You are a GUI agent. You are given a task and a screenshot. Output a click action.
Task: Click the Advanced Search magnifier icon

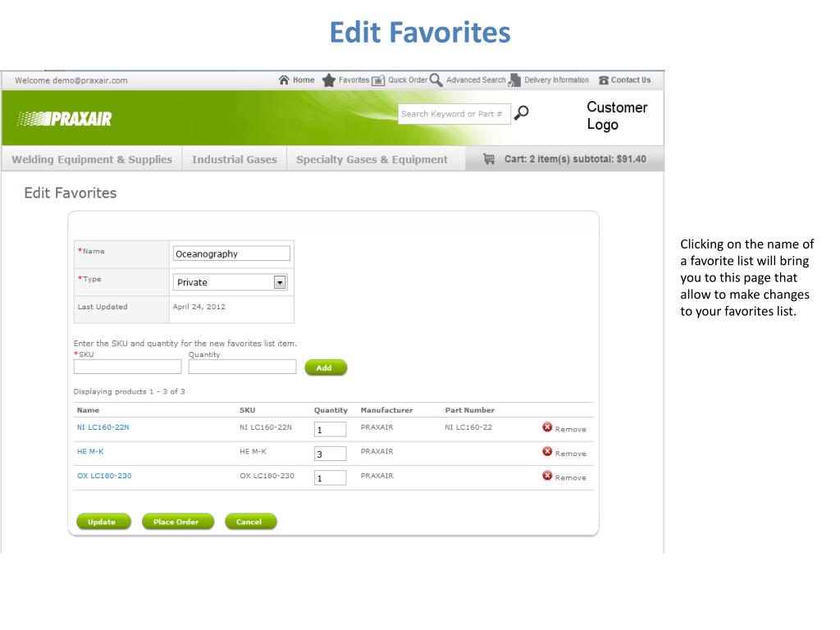(436, 80)
